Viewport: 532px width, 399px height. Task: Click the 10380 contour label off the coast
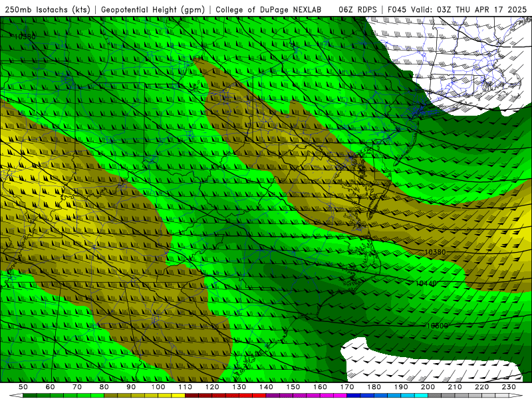click(x=435, y=252)
